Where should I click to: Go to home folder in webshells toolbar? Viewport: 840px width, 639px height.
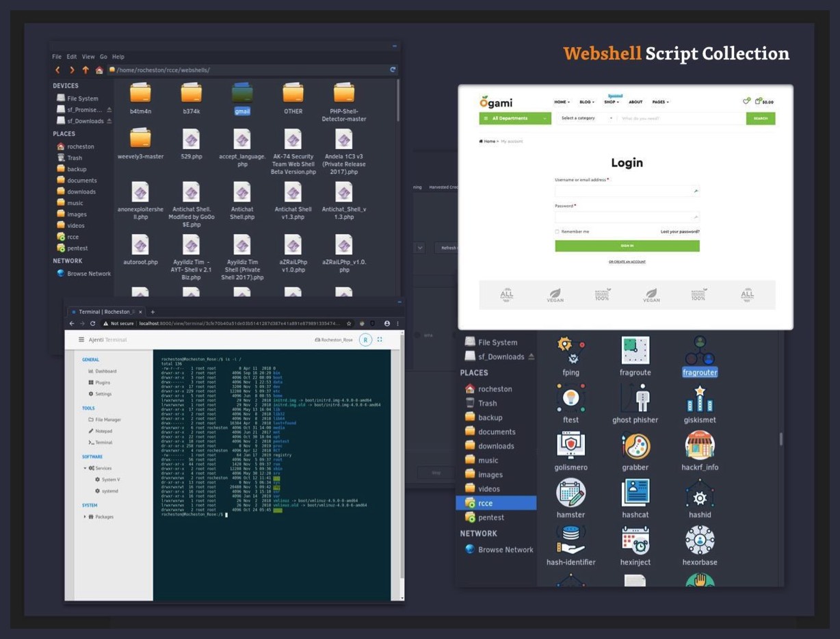point(99,70)
